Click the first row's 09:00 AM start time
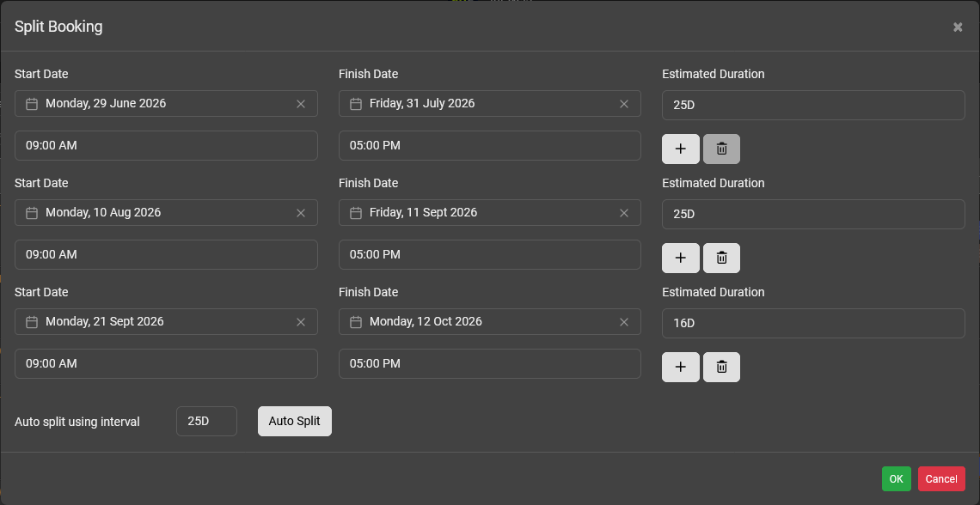The image size is (980, 505). 166,145
